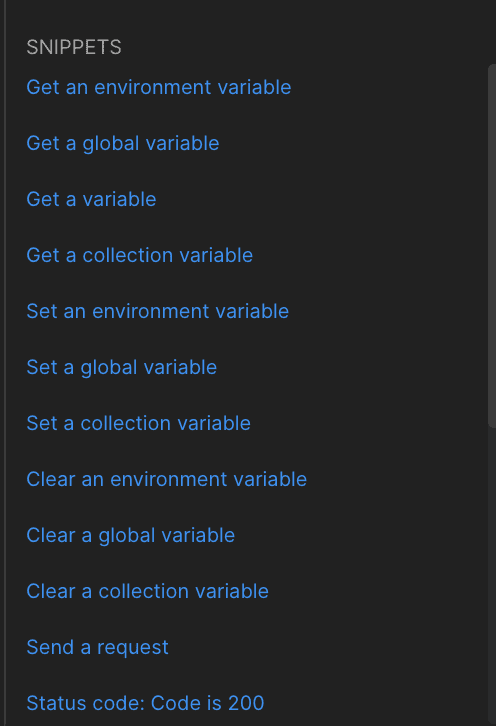Click '200' in the Status code snippet

[x=246, y=703]
